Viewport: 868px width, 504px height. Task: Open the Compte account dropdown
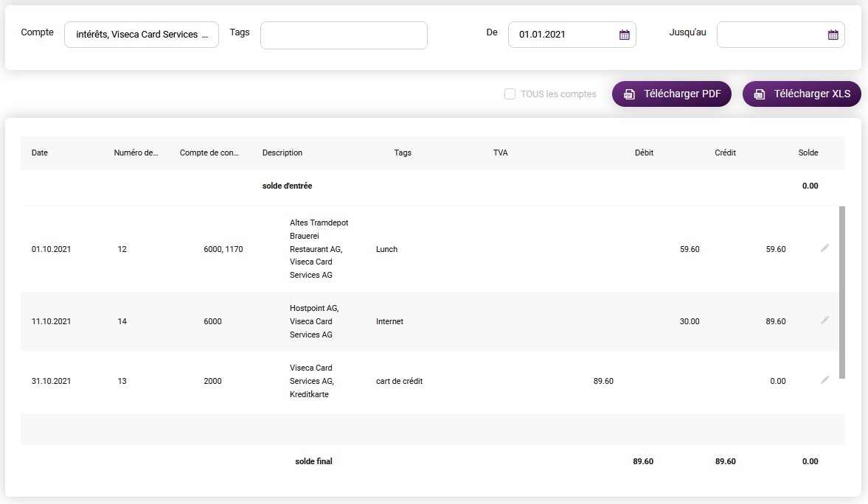tap(142, 35)
